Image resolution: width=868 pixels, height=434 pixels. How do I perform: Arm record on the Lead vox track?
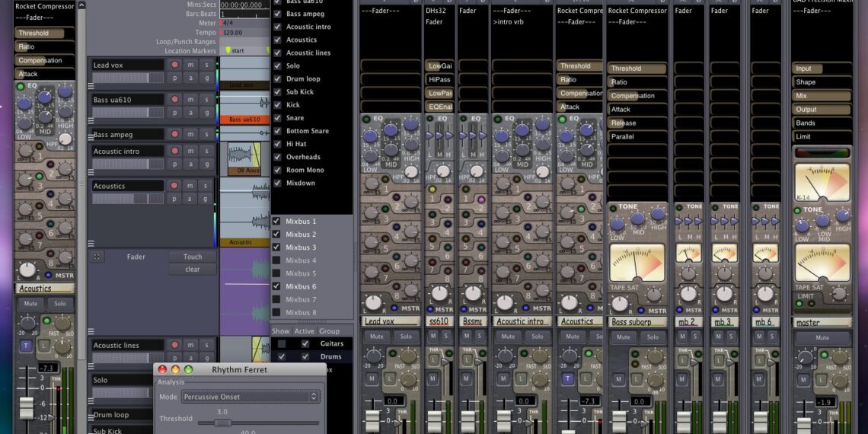174,65
